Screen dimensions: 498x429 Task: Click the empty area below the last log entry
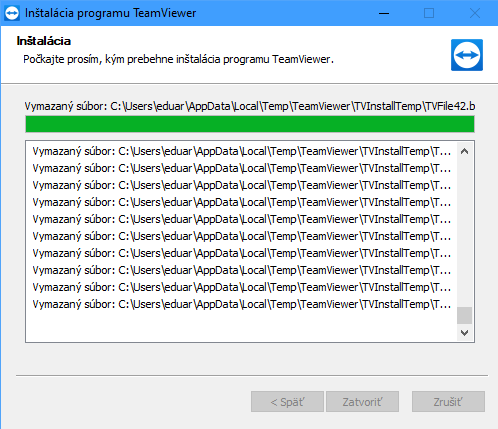point(242,327)
